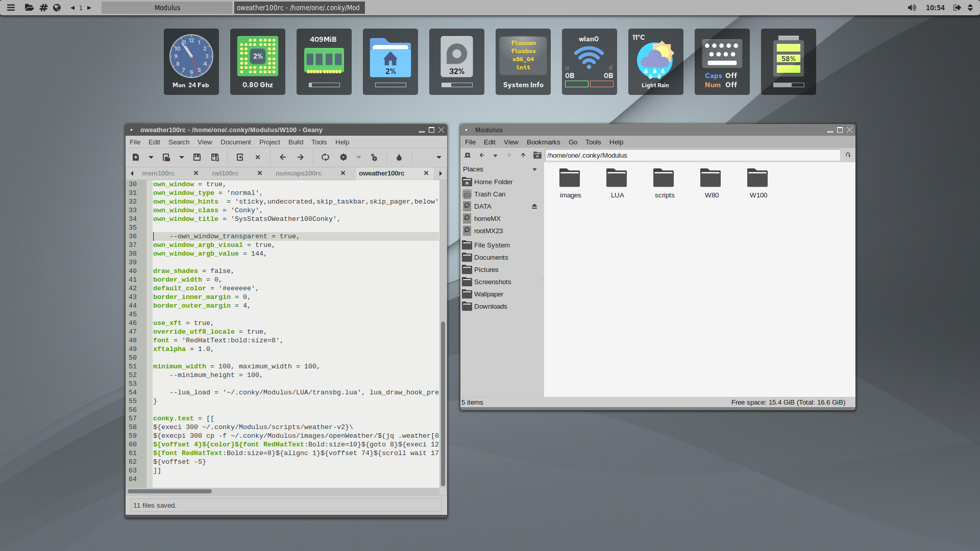Open the color chooser droplet icon
The image size is (980, 551).
399,158
